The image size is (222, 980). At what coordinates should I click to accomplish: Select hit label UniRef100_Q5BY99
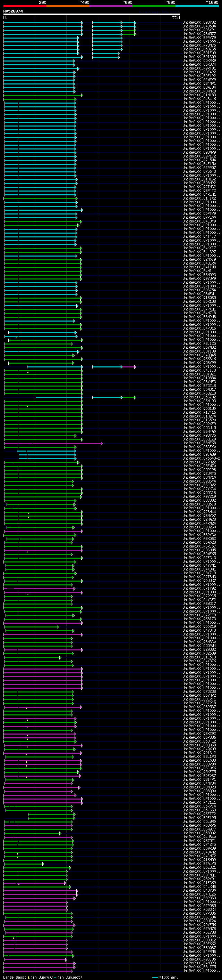point(199,363)
